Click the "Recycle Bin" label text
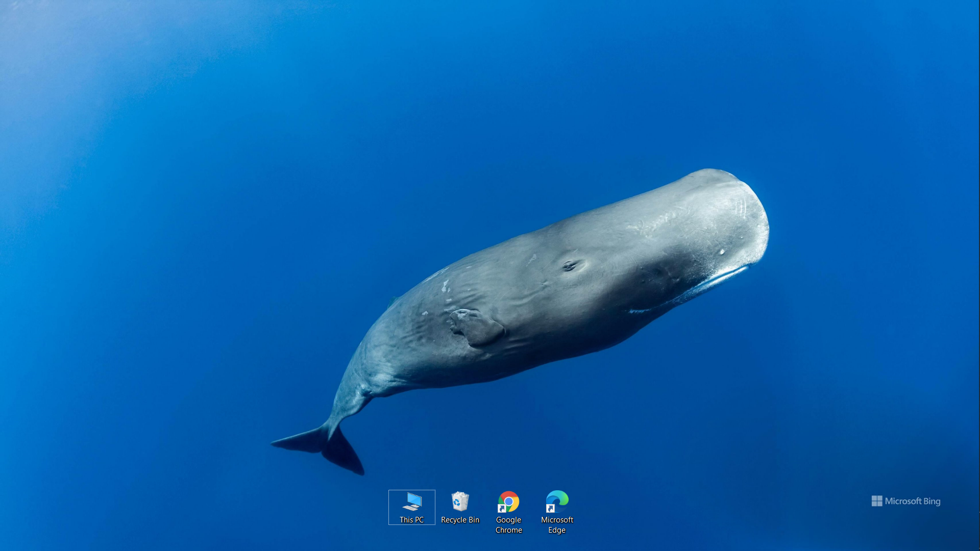Viewport: 980px width, 551px height. (x=460, y=520)
